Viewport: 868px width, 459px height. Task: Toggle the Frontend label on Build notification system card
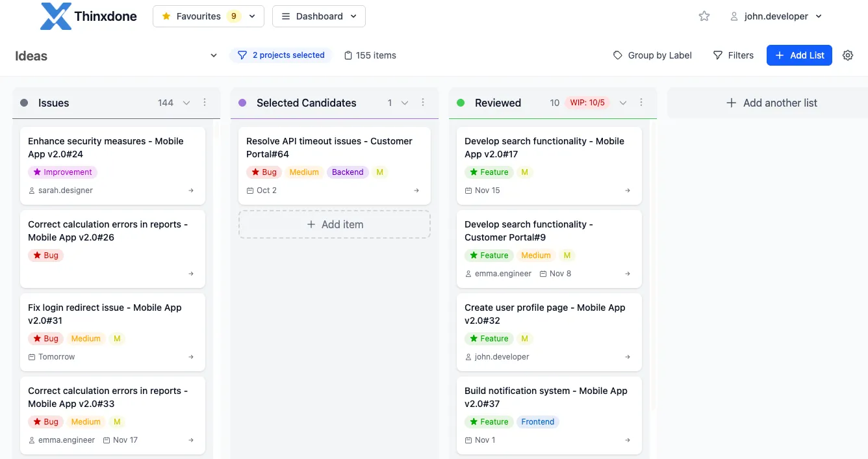pyautogui.click(x=538, y=421)
